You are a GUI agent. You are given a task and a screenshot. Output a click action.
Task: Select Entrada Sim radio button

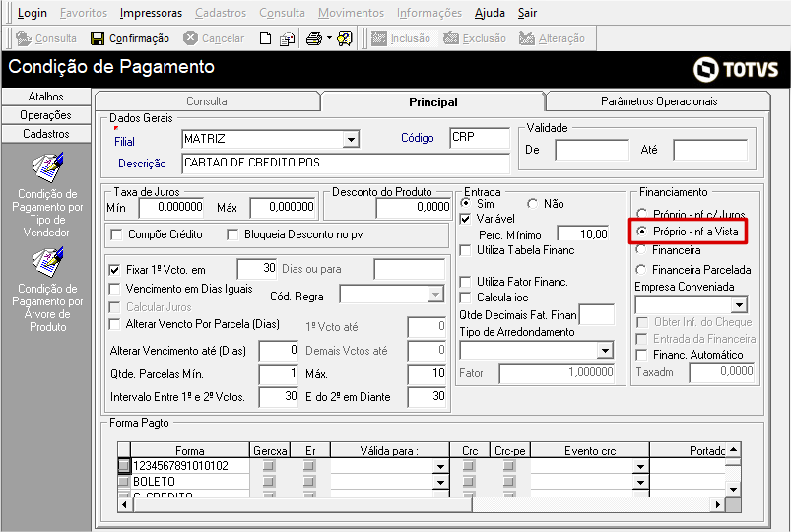(x=466, y=203)
